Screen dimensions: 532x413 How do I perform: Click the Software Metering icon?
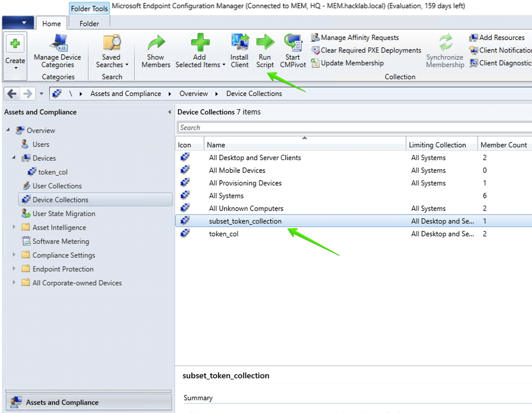(26, 241)
